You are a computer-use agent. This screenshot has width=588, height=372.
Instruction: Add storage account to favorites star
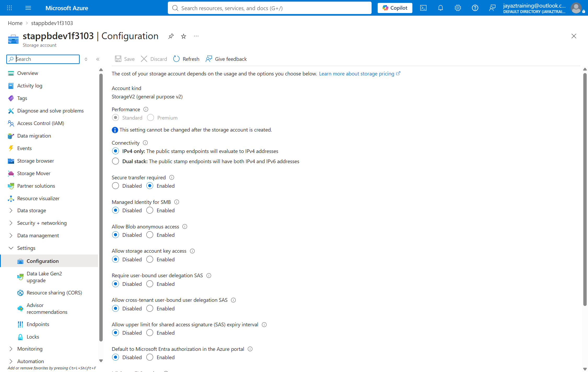pyautogui.click(x=183, y=36)
